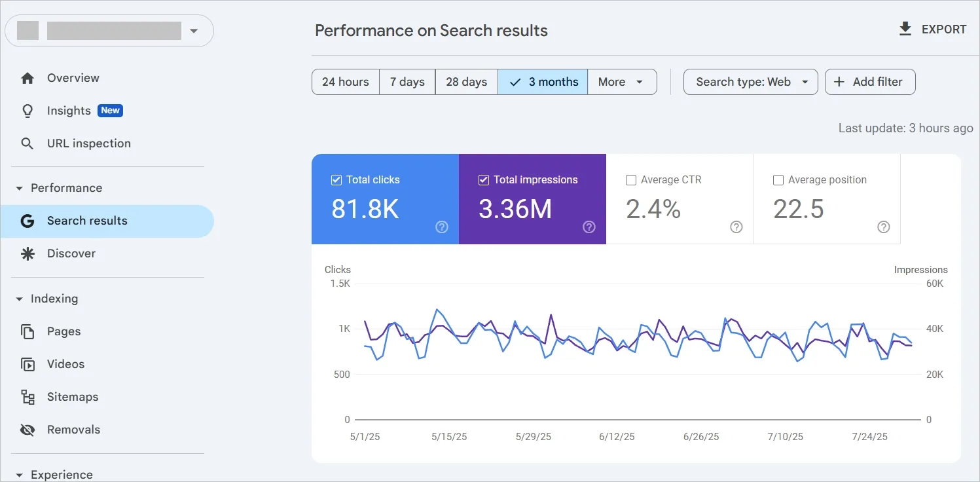Open Sitemaps using its sidebar icon
This screenshot has width=980, height=482.
(27, 397)
